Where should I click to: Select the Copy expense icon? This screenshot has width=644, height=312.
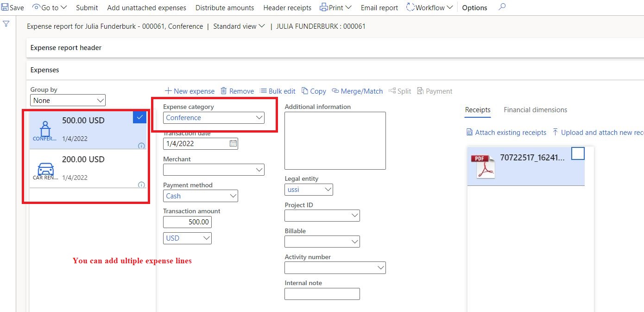(305, 91)
